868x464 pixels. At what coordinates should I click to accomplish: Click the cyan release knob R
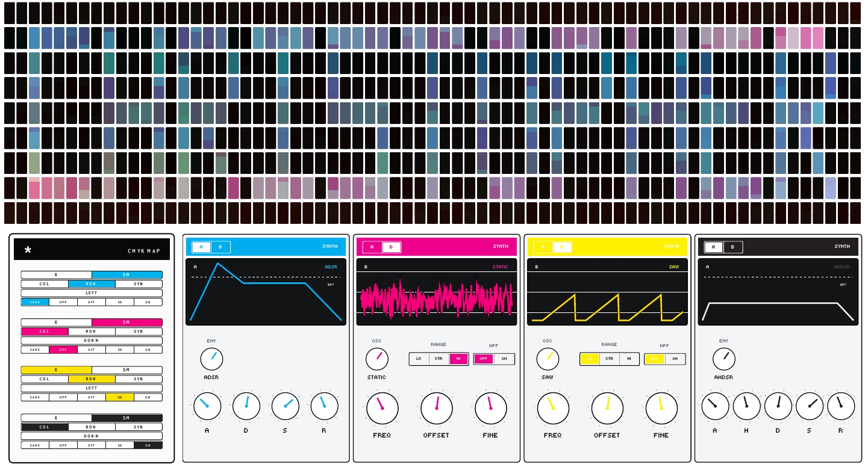coord(324,406)
